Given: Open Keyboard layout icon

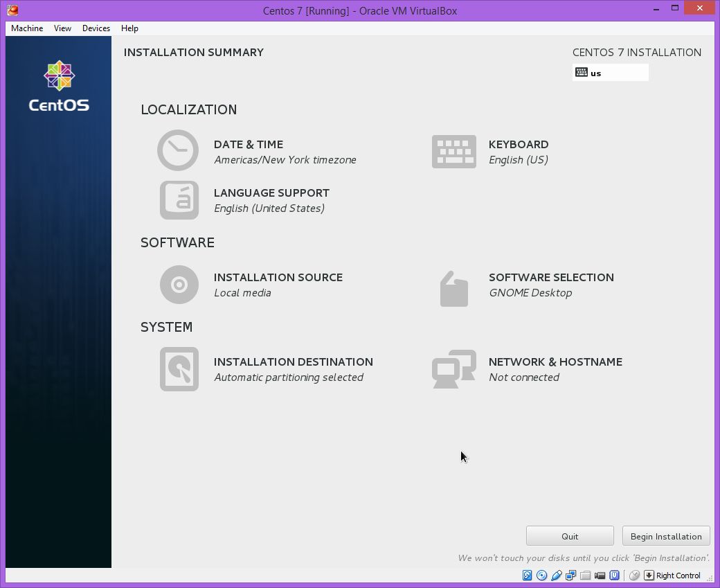Looking at the screenshot, I should 453,152.
